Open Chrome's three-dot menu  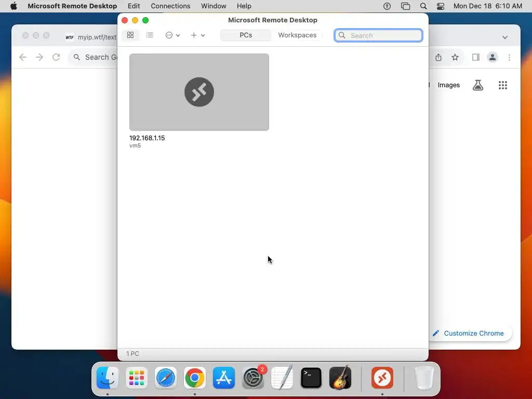coord(509,57)
